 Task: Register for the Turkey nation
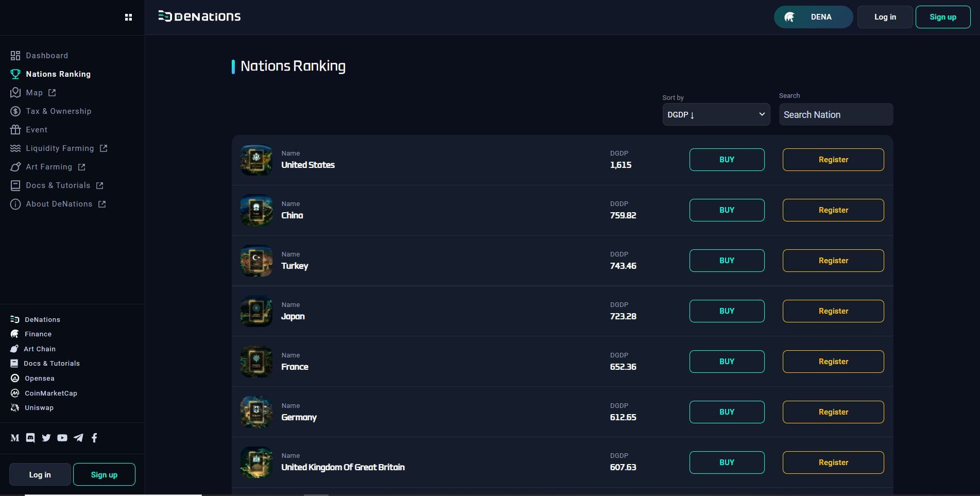point(833,261)
